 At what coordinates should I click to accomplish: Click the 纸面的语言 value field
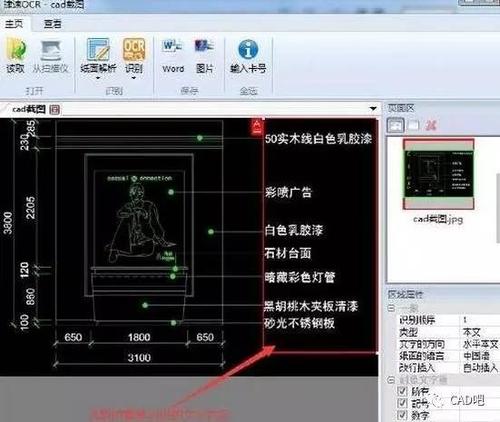[x=480, y=356]
